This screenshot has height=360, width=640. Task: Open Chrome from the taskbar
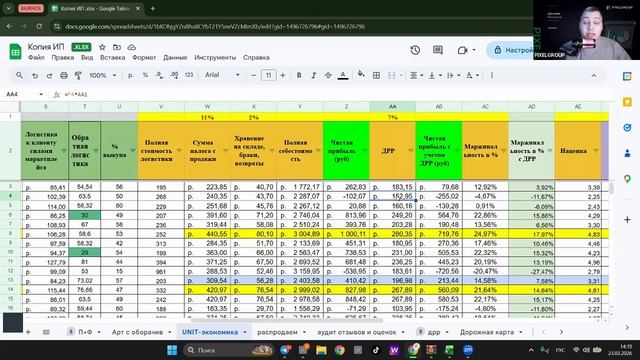pyautogui.click(x=340, y=350)
